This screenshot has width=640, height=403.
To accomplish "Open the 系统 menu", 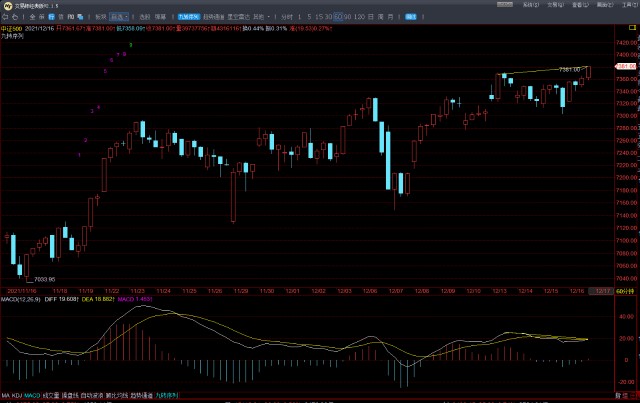I will pyautogui.click(x=531, y=5).
